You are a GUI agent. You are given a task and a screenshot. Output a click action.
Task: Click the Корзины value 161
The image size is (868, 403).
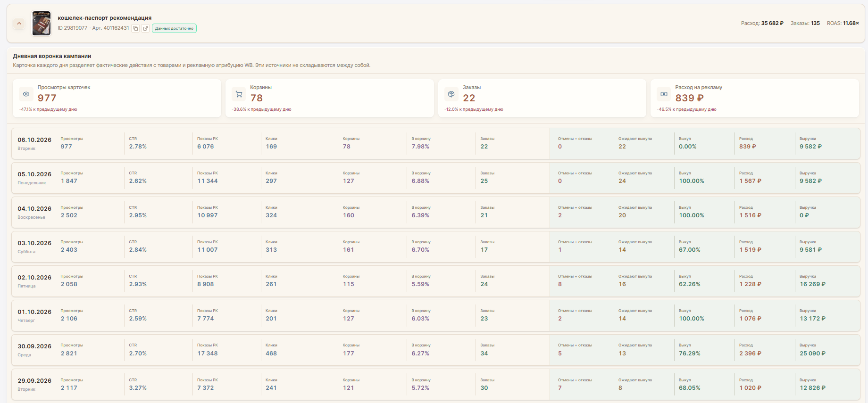point(349,250)
